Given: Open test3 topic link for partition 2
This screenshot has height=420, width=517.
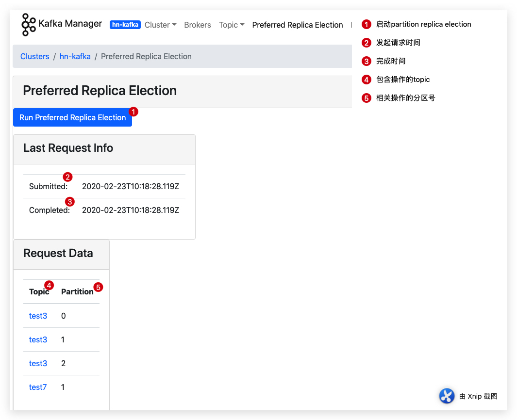Looking at the screenshot, I should (38, 363).
